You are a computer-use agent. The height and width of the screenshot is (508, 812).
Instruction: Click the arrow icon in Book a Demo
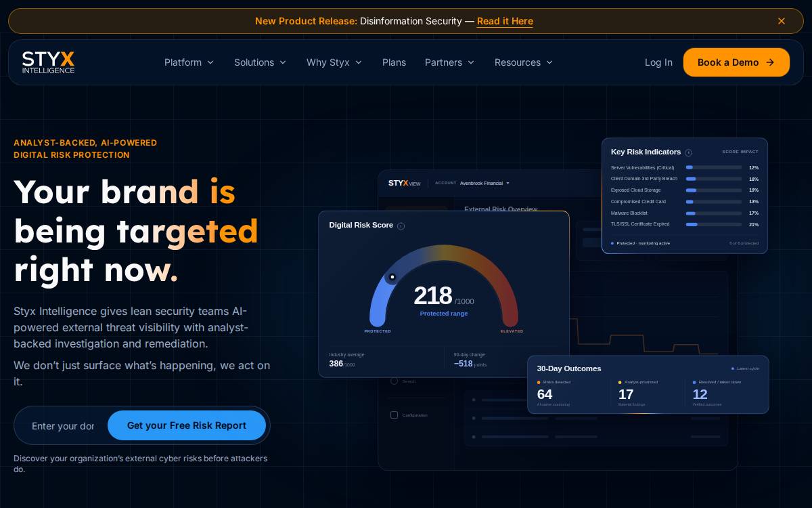(770, 62)
